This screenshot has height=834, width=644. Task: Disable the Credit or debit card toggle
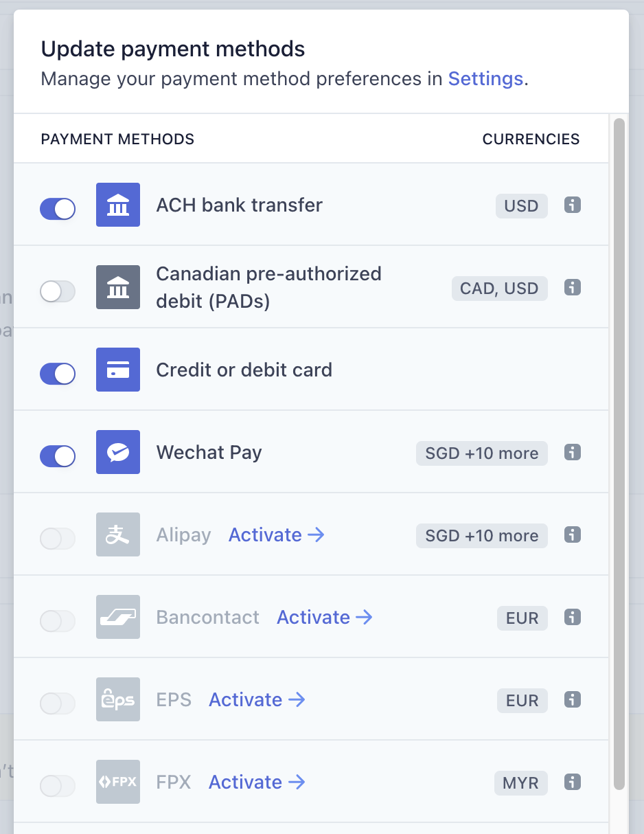click(x=58, y=374)
